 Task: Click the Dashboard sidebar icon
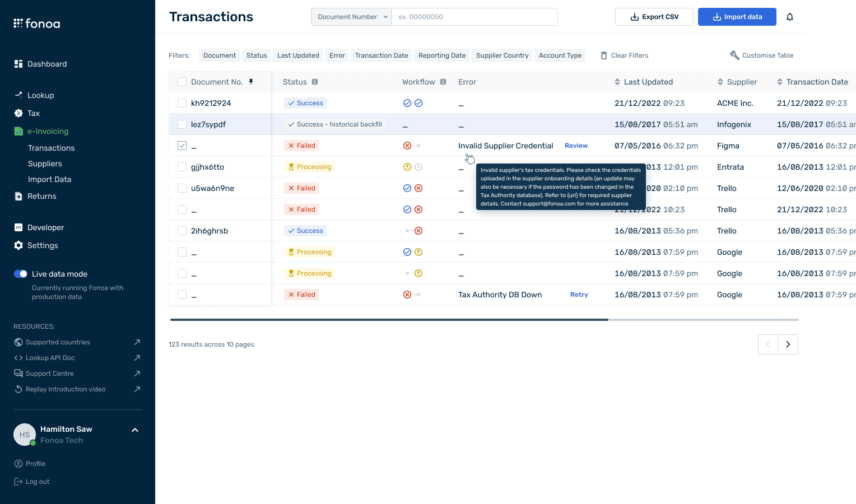coord(18,64)
